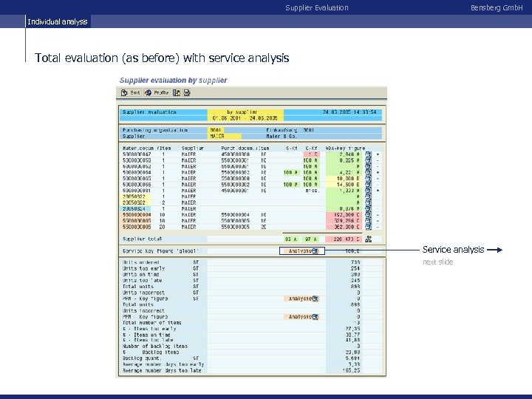This screenshot has height=399, width=532.
Task: Click Analysis button in lower PPM Key figure row
Action: tap(301, 317)
